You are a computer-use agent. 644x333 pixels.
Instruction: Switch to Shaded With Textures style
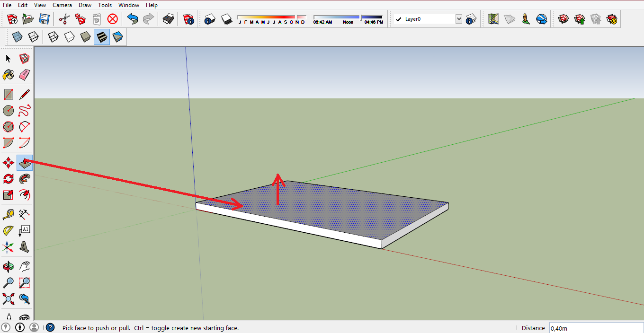tap(102, 37)
